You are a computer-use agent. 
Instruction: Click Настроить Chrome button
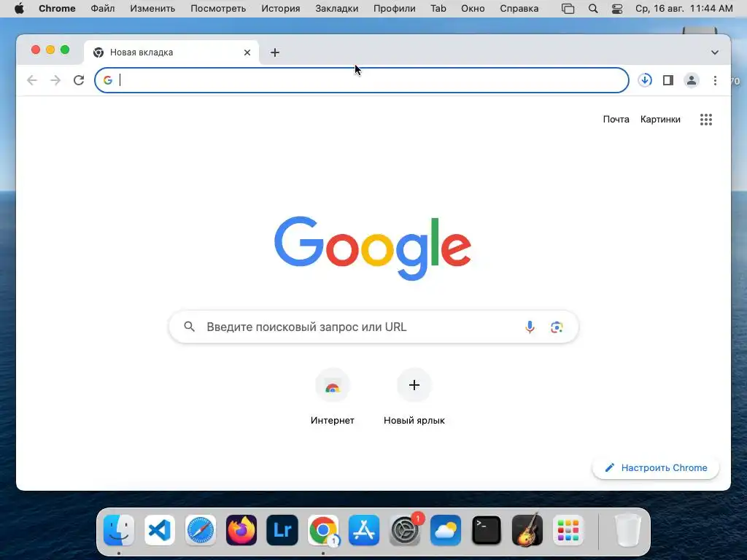[656, 467]
